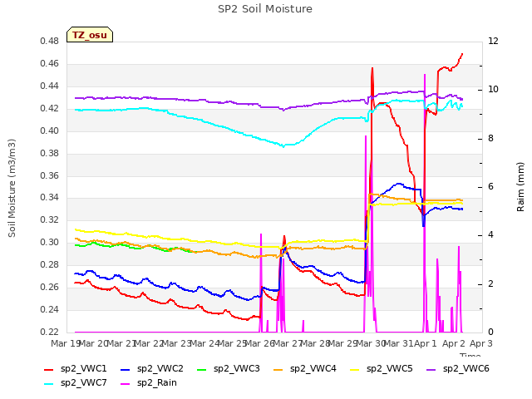Click the 0.46 y-axis tick label
The width and height of the screenshot is (532, 399).
50,64
